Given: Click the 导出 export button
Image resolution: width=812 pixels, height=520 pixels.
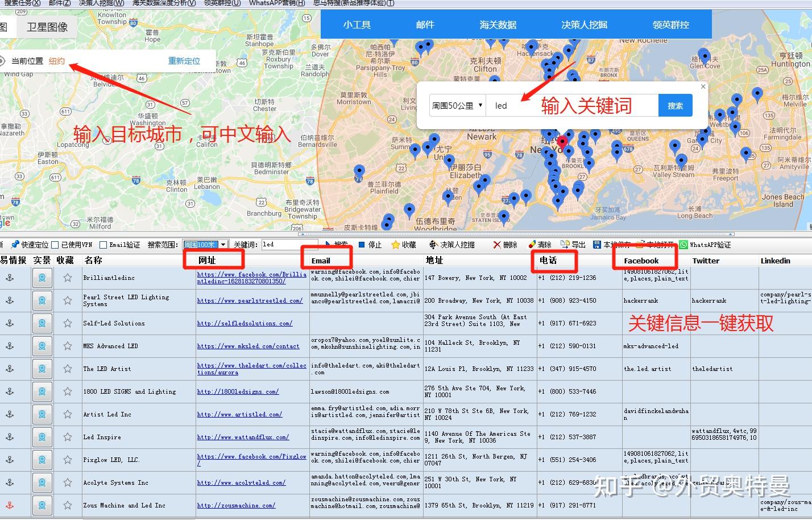Looking at the screenshot, I should (x=573, y=245).
